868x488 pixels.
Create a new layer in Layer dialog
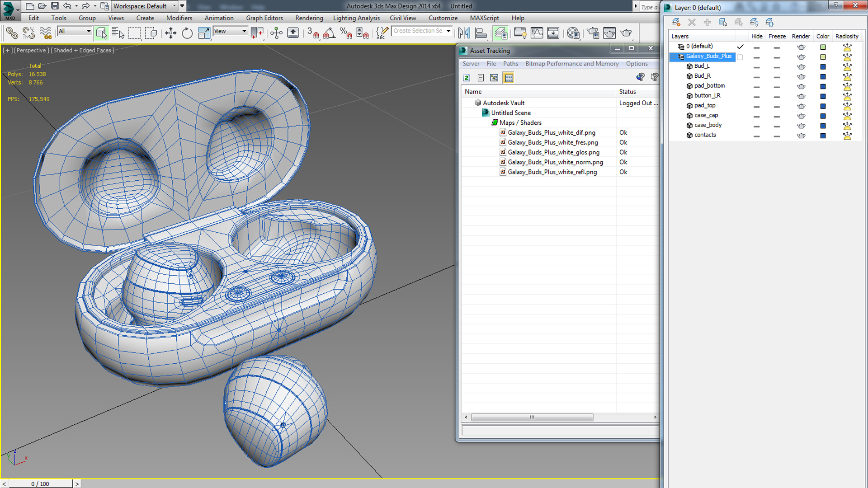(x=676, y=22)
